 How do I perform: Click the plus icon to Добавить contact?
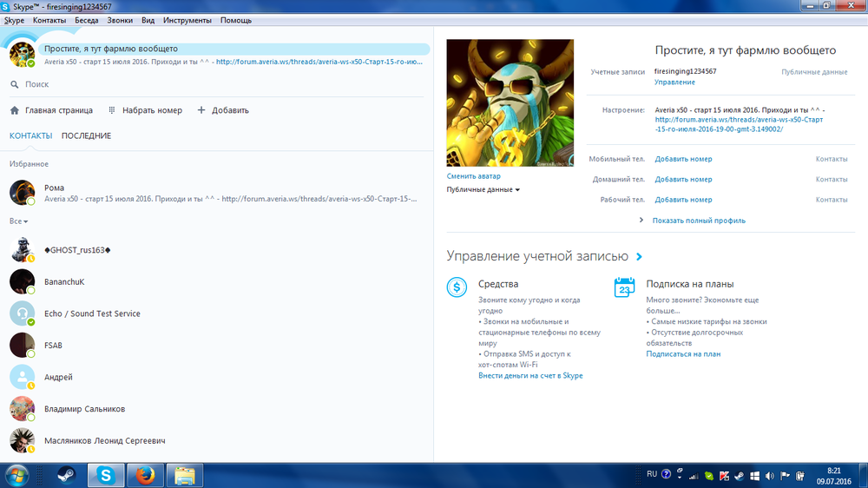pyautogui.click(x=201, y=110)
